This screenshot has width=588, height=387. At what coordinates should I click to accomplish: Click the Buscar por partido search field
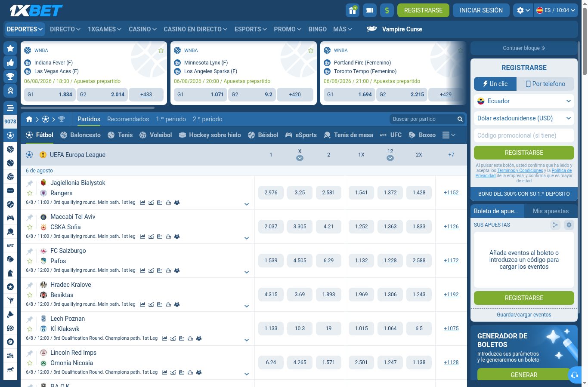point(423,119)
